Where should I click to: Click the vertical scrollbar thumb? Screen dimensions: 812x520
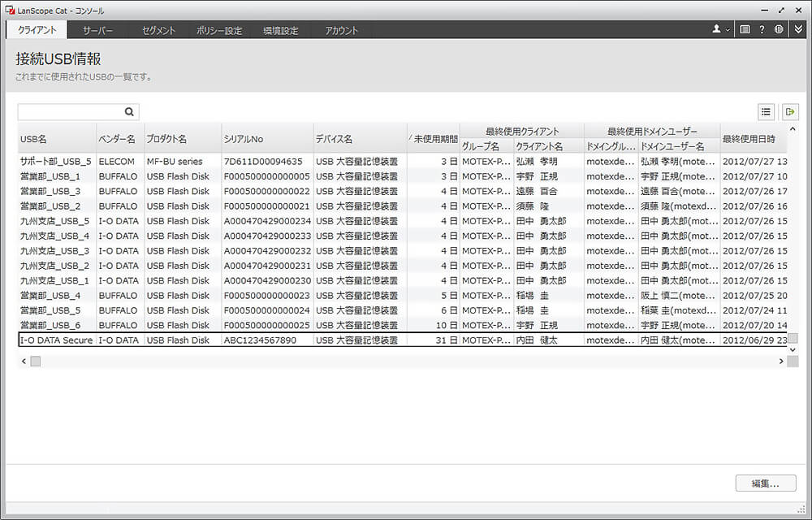click(793, 338)
